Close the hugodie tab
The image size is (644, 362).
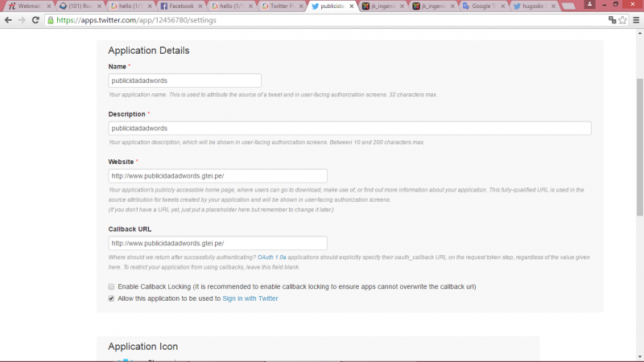coord(553,6)
